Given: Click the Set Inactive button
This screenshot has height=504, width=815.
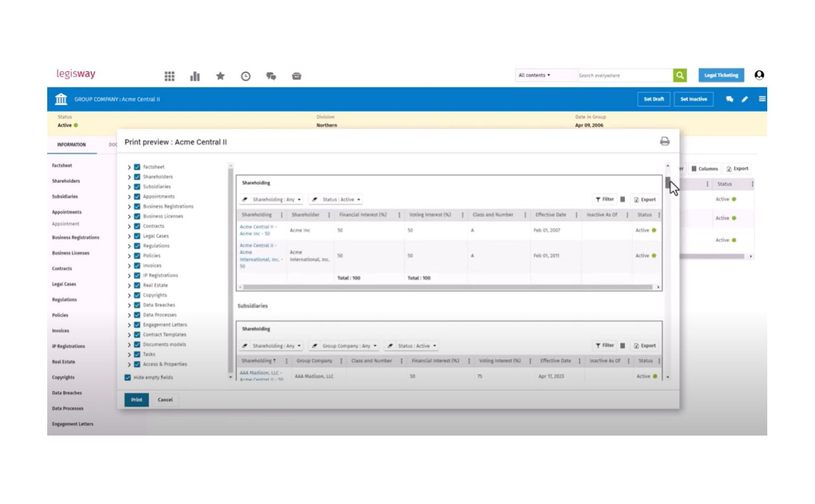Looking at the screenshot, I should tap(693, 99).
